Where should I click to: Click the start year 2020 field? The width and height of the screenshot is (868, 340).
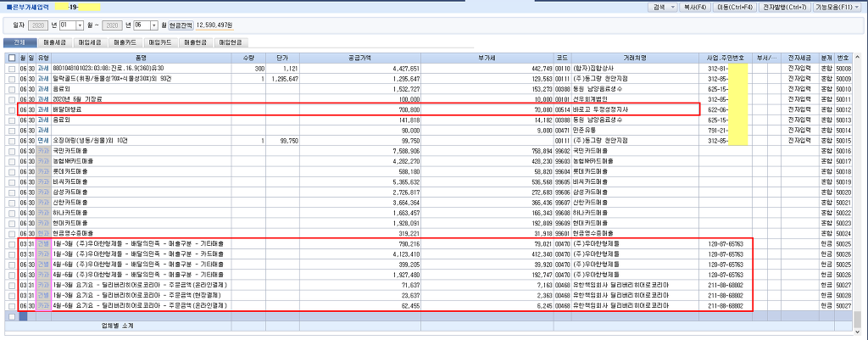click(38, 25)
